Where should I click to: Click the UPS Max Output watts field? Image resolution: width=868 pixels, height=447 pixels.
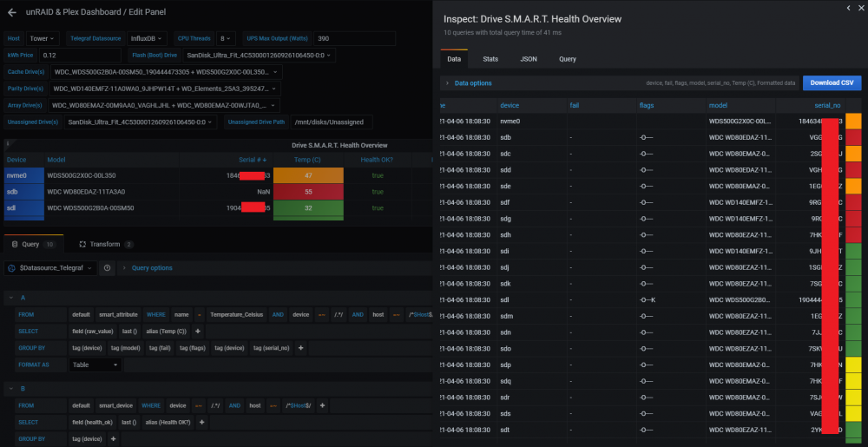click(x=354, y=39)
